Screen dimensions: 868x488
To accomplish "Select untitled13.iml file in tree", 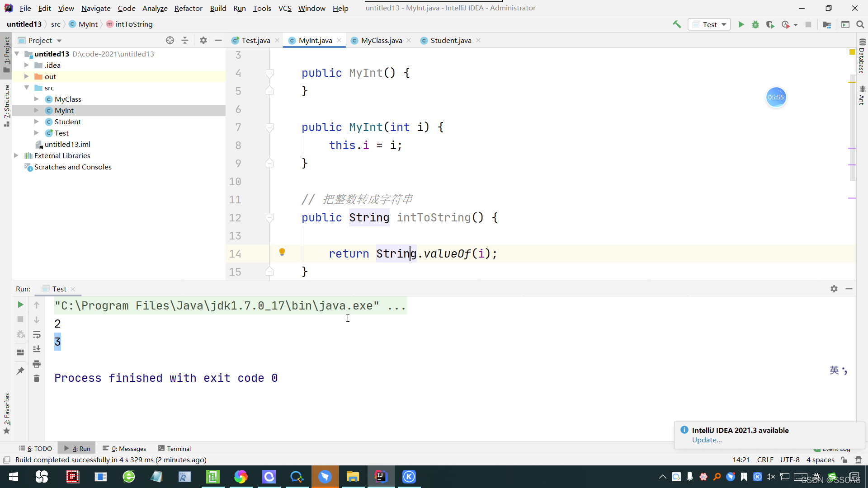I will [x=67, y=144].
